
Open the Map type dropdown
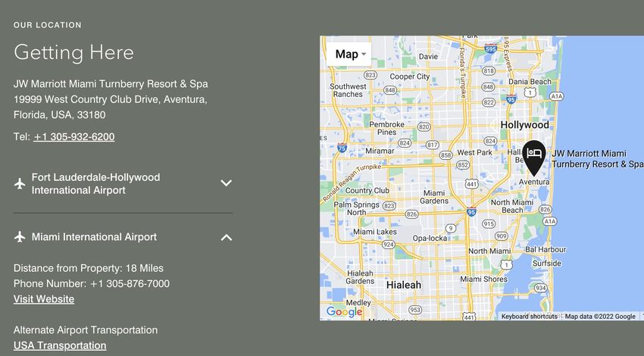[349, 55]
